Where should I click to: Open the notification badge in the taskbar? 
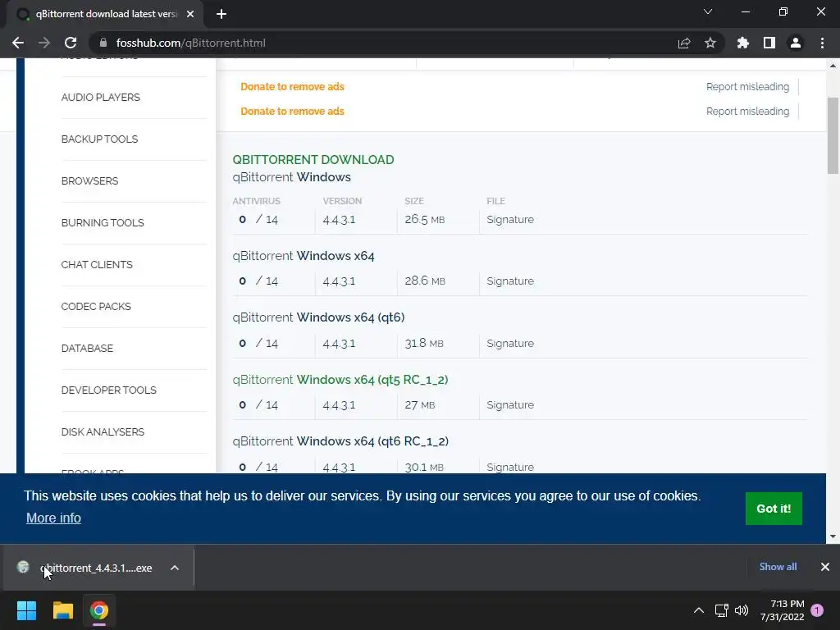coord(817,610)
